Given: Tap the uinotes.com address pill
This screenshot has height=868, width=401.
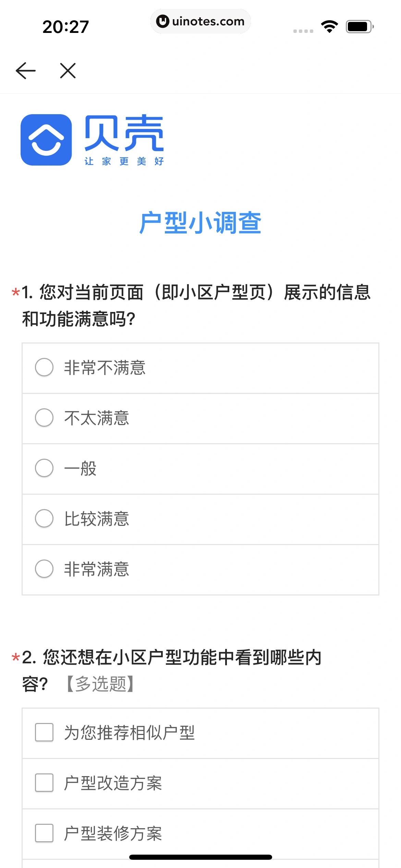Looking at the screenshot, I should coord(200,22).
